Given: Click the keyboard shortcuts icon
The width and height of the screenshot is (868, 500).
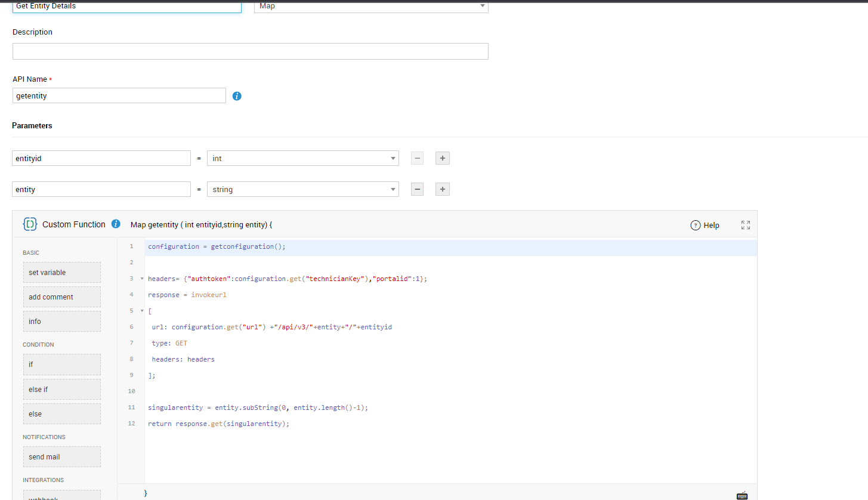Looking at the screenshot, I should tap(742, 495).
